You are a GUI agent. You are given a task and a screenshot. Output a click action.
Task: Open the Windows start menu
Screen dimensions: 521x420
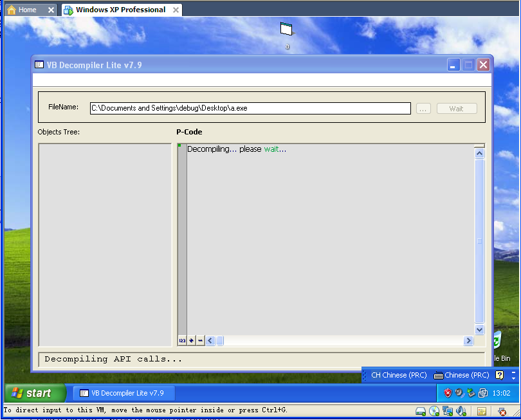click(x=35, y=393)
